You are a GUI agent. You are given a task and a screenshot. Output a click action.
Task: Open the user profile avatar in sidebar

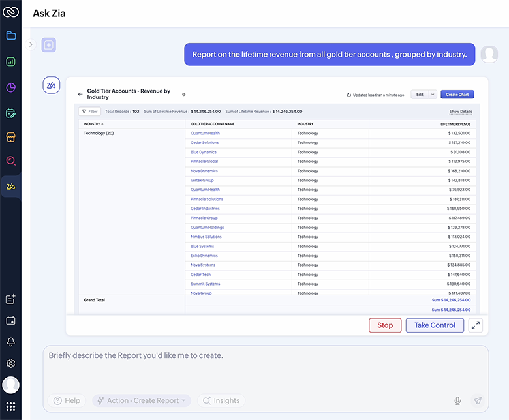(x=10, y=385)
